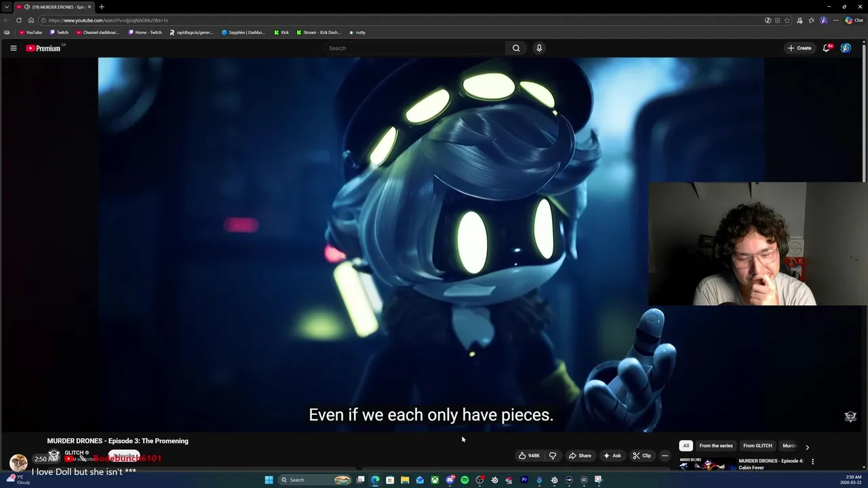Add page to favorites with star icon
Image resolution: width=868 pixels, height=488 pixels.
coord(787,20)
